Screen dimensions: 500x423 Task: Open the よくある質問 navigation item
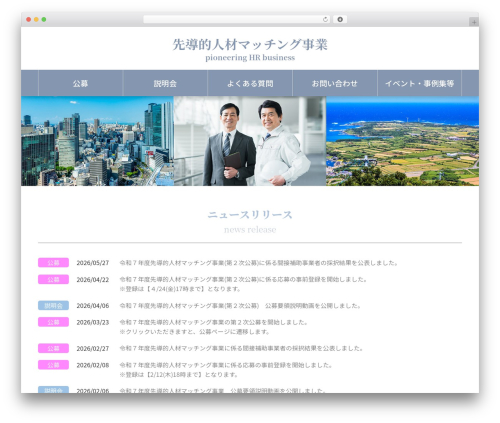click(x=250, y=83)
